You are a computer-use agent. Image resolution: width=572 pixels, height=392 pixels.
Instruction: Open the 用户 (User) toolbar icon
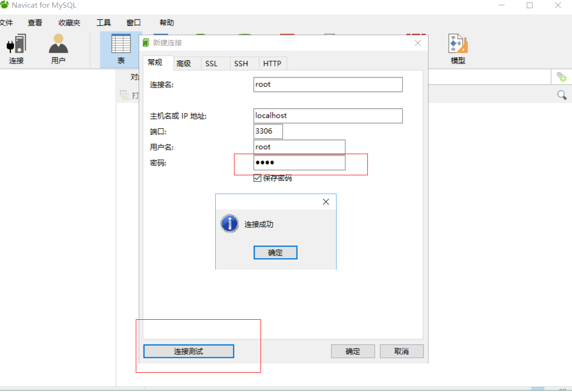coord(58,44)
